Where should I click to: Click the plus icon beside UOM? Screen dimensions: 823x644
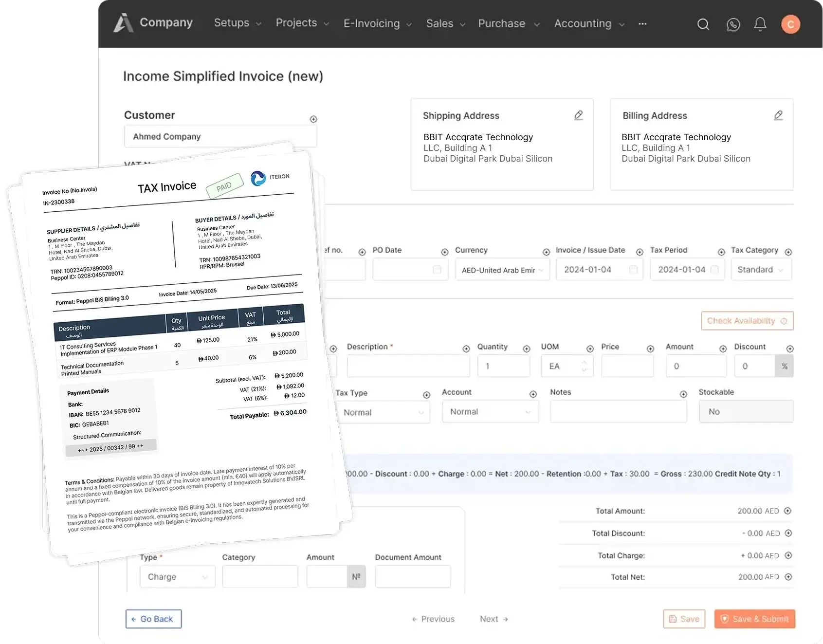(590, 349)
